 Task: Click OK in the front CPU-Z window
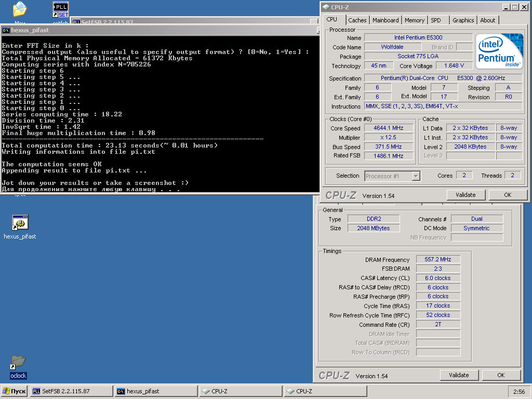508,195
